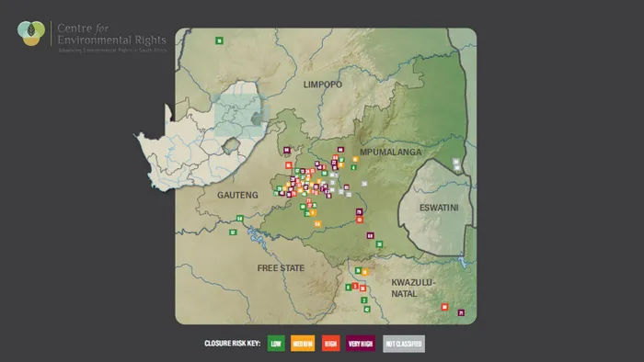Select the upper gray marker at Eswatini's northern border
The image size is (644, 362).
(x=455, y=162)
